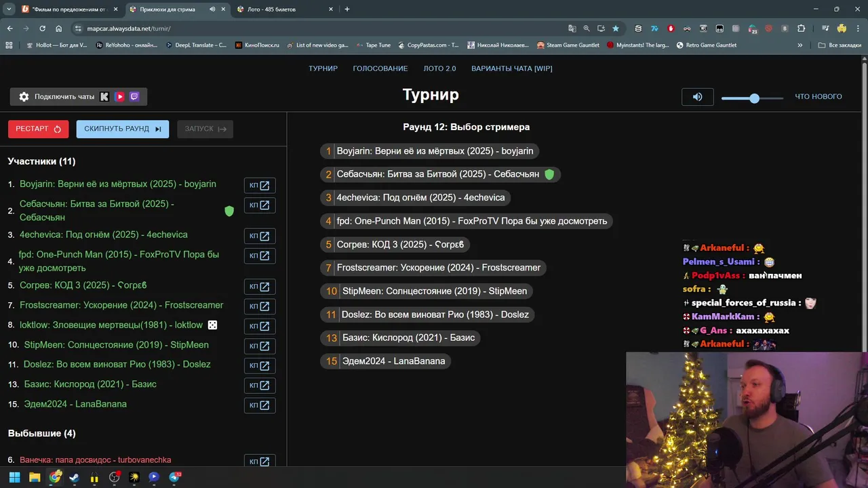Open the ЧТО НОВОГО link
868x488 pixels.
(818, 97)
